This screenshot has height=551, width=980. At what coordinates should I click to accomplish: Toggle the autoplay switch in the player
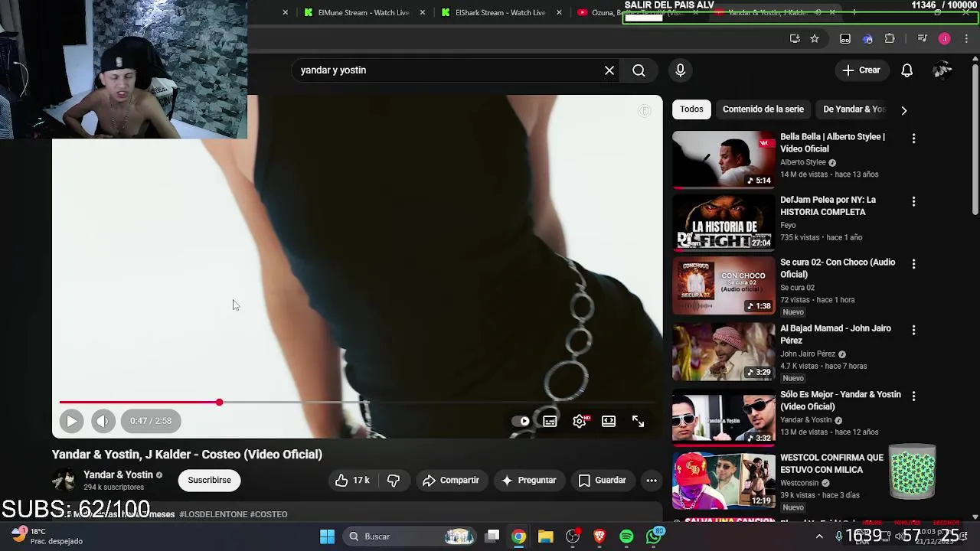521,421
